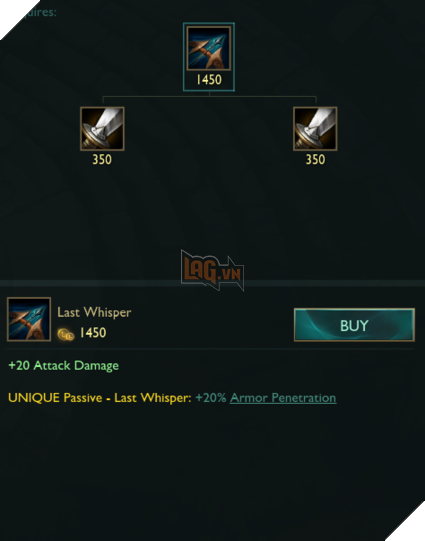Viewport: 425px width, 541px height.
Task: Click the UNIQUE Passive - Last Whisper label
Action: [100, 398]
